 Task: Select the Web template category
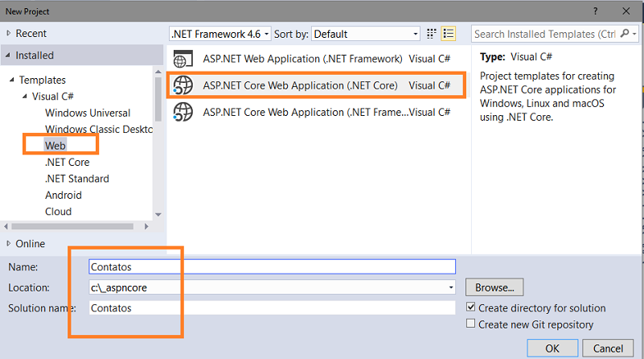(x=55, y=146)
